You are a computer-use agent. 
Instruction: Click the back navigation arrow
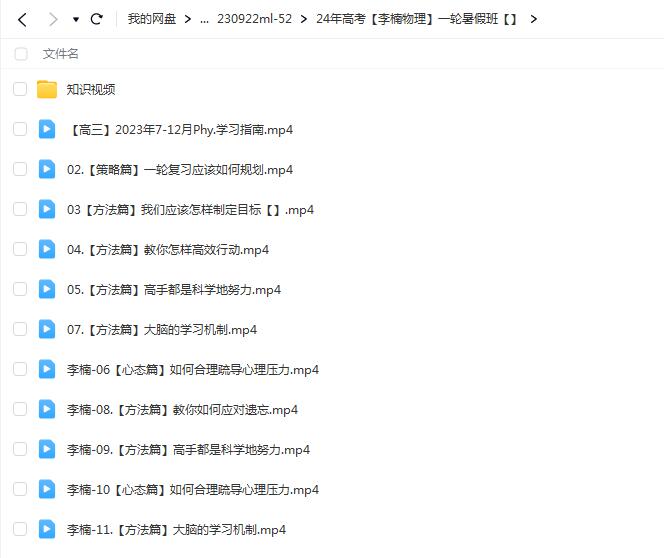coord(23,19)
